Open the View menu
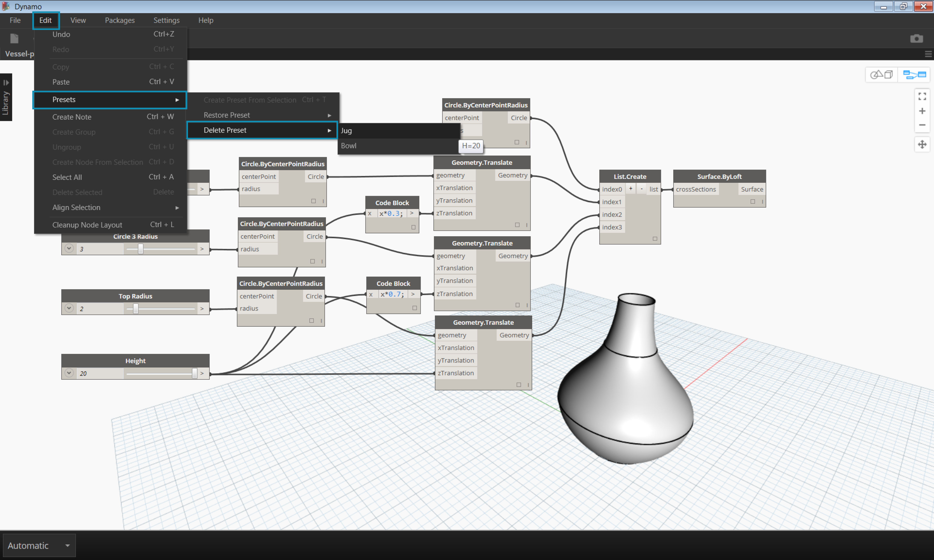This screenshot has height=560, width=934. (x=78, y=20)
